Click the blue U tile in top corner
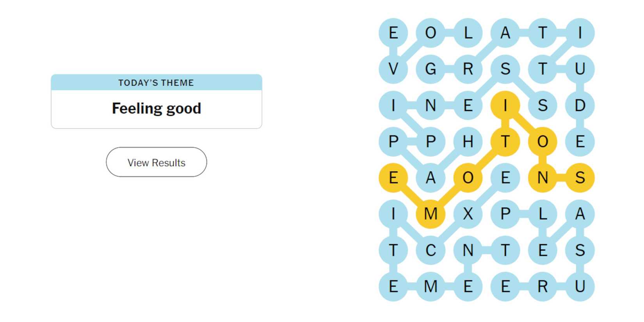Viewport: 644px width, 322px height. [x=580, y=69]
